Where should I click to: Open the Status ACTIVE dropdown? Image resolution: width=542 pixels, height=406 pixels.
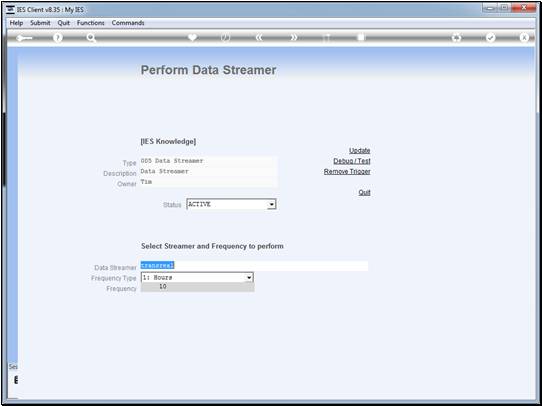tap(231, 204)
